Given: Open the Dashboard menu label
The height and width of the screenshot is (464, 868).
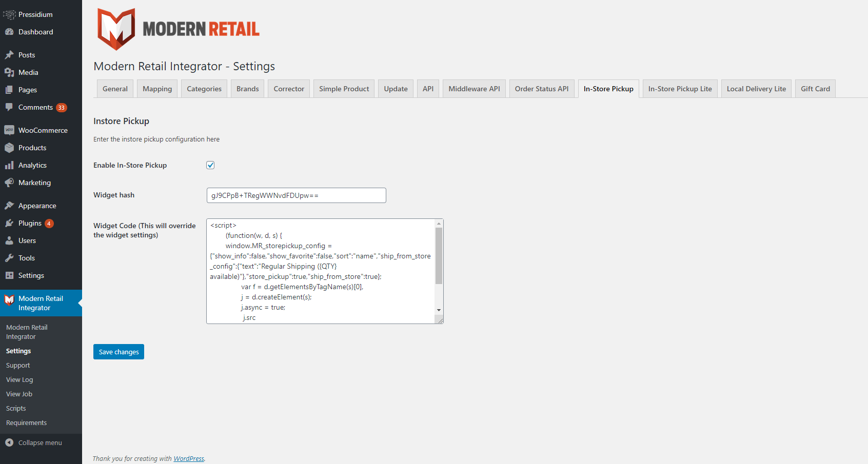Looking at the screenshot, I should [x=36, y=32].
